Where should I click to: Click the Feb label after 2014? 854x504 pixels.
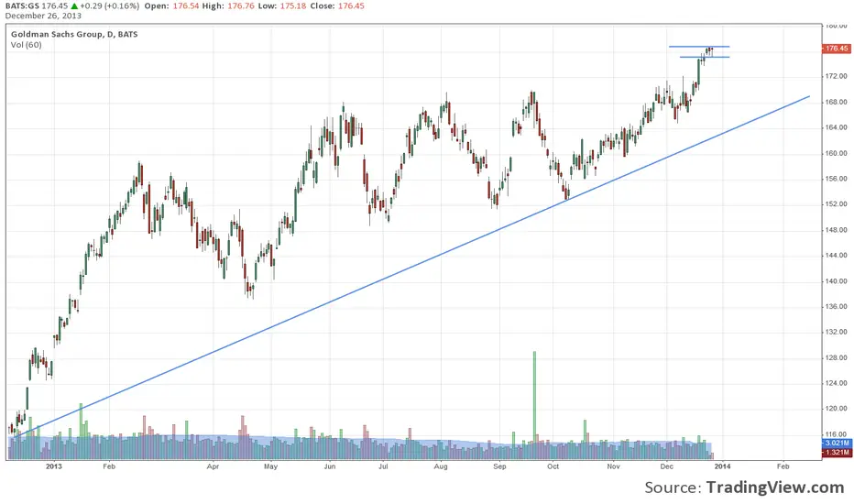[x=783, y=466]
